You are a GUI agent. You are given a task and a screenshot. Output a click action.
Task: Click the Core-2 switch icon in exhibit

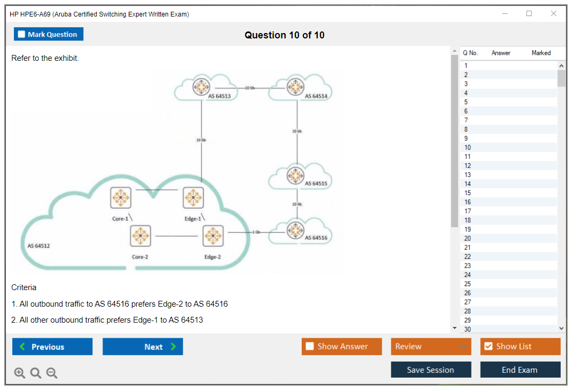(x=140, y=236)
